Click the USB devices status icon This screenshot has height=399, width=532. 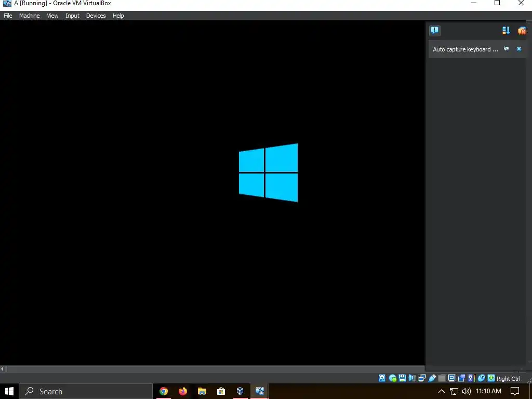pos(432,378)
